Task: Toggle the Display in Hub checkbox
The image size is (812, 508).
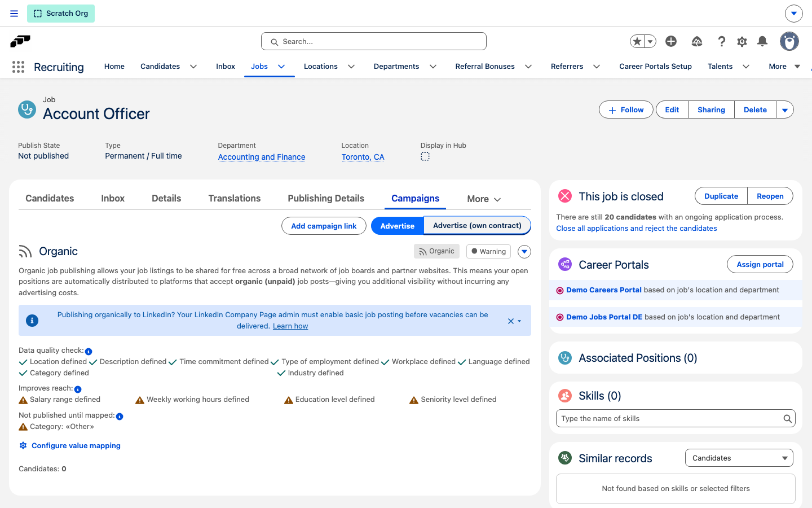Action: coord(425,156)
